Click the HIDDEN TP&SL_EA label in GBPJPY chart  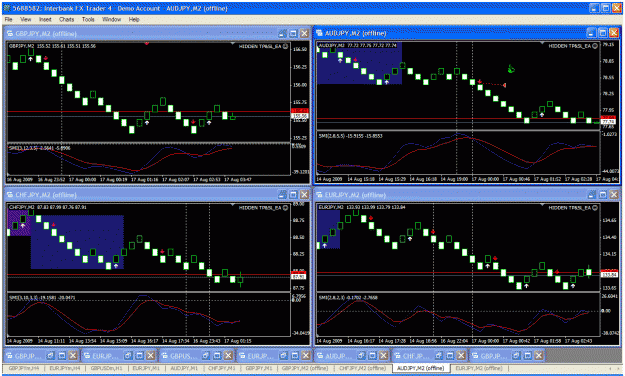tap(260, 46)
